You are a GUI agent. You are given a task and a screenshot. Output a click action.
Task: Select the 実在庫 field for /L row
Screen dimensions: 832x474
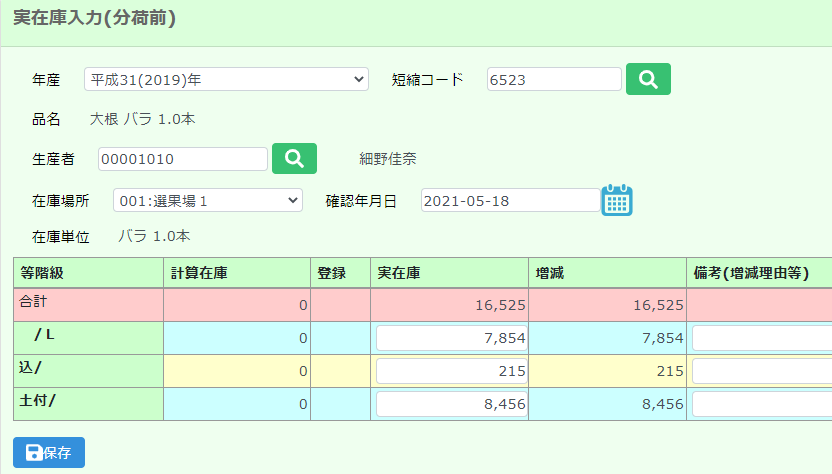451,338
